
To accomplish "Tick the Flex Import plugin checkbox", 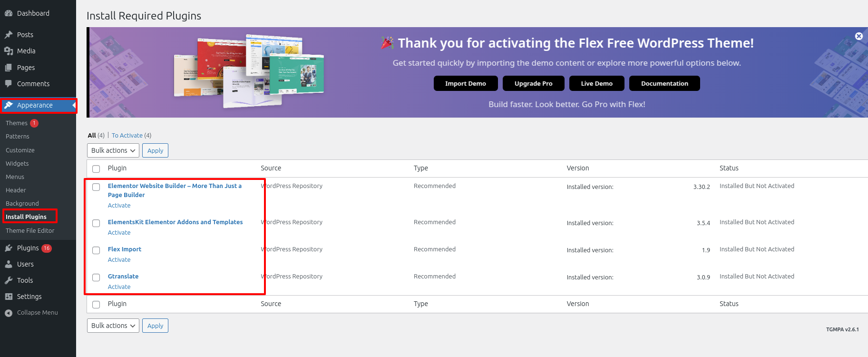I will click(96, 250).
